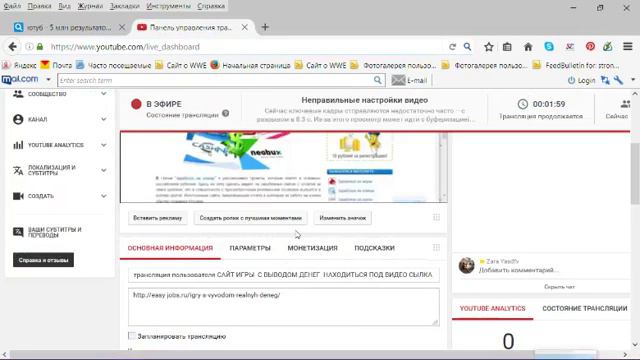
Task: Select the YOUTUBE ANALYTICS panel tab
Action: point(492,309)
